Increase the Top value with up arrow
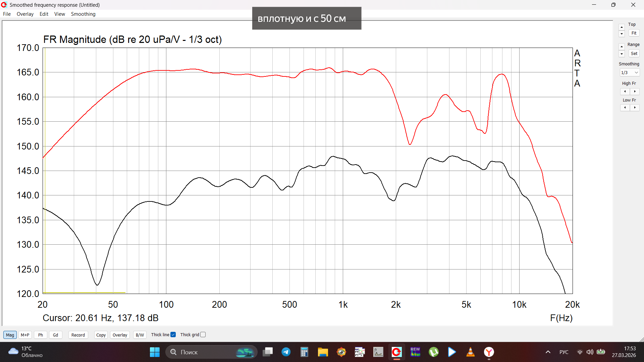The image size is (644, 362). point(622,27)
